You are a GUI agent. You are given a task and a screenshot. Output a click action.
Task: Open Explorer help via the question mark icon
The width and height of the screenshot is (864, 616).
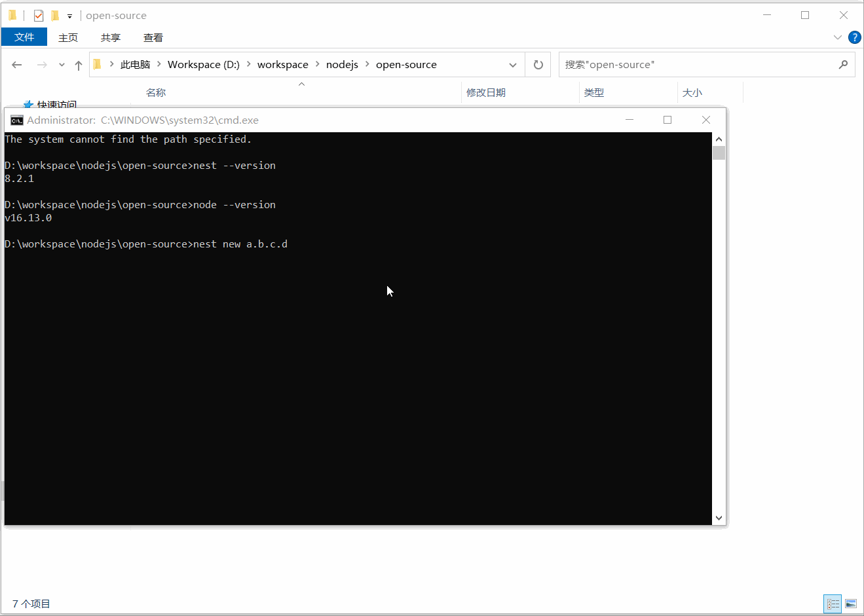[x=855, y=37]
